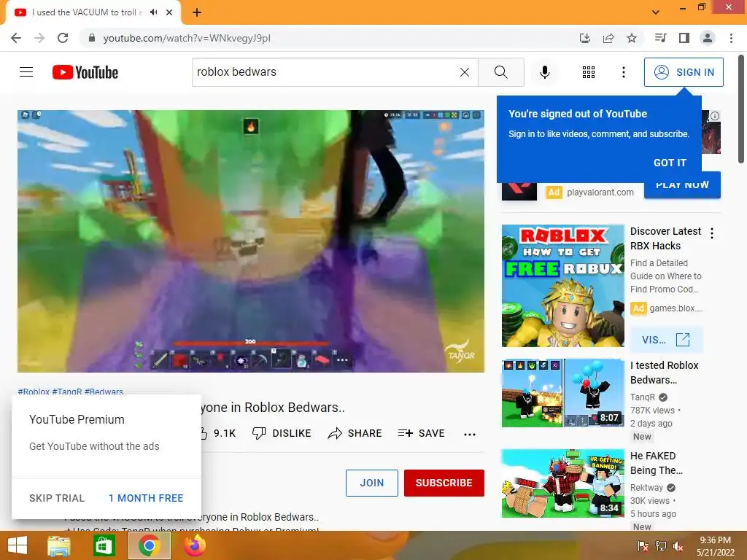
Task: Reload the YouTube page
Action: (63, 38)
